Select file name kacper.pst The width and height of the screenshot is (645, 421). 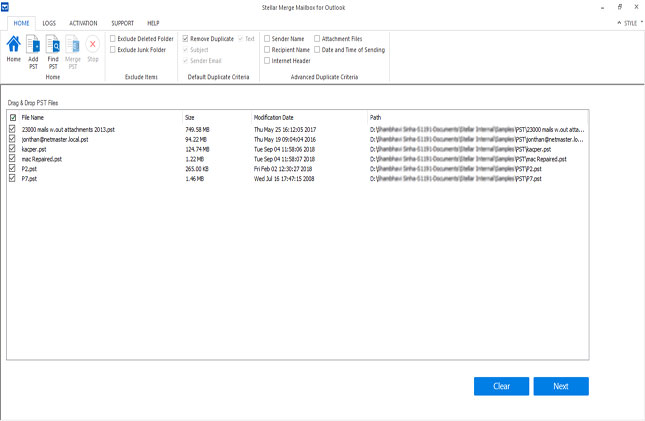coord(34,149)
